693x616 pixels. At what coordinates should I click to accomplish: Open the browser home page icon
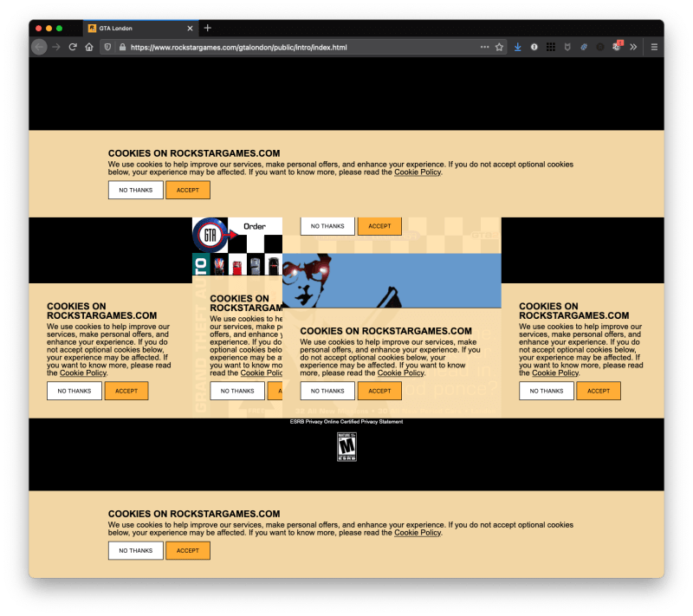89,47
